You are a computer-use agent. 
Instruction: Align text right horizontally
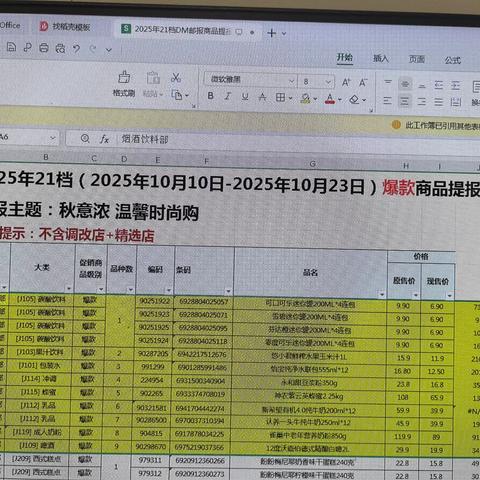pyautogui.click(x=422, y=101)
